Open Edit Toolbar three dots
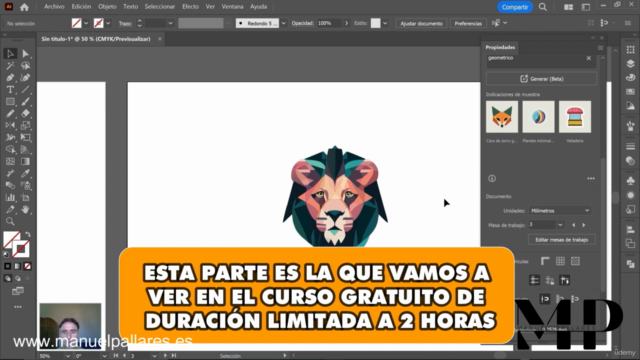640x360 pixels. (18, 307)
